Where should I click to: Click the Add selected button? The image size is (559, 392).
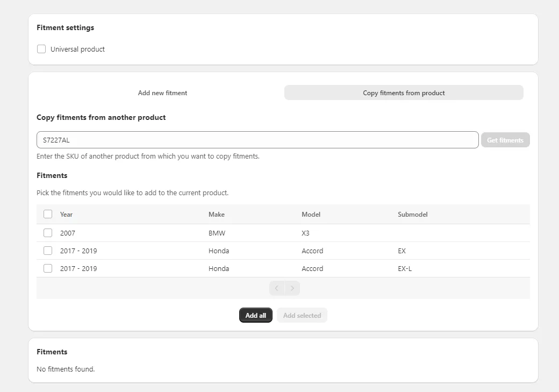(x=302, y=315)
